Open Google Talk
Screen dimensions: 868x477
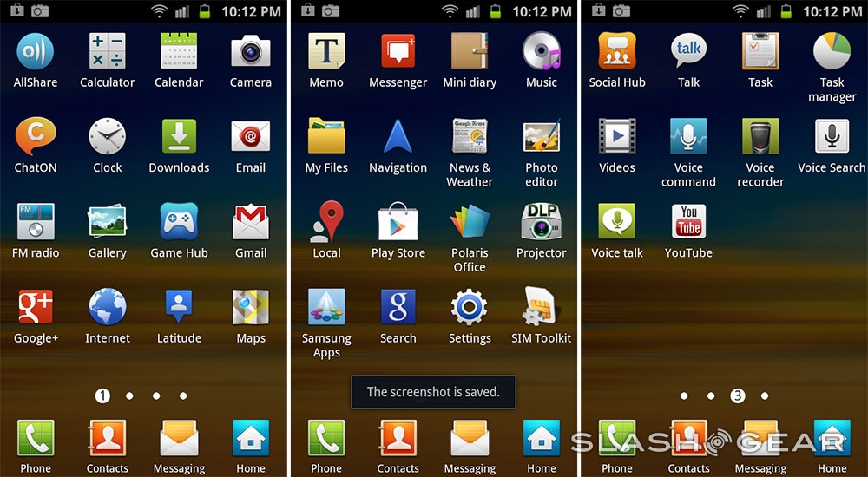(x=688, y=51)
